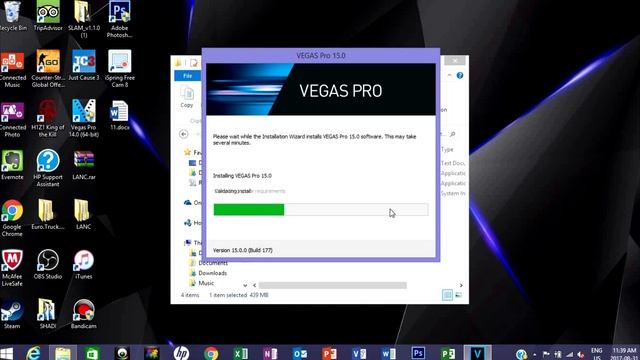Open Google Chrome from the taskbar
Viewport: 640px width, 360px height.
click(211, 353)
